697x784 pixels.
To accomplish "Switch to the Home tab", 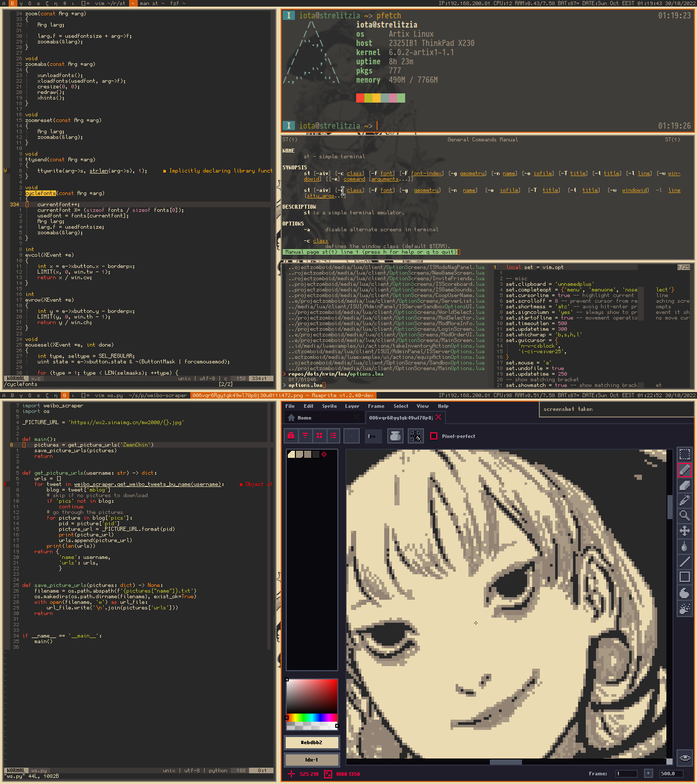I will pyautogui.click(x=304, y=418).
